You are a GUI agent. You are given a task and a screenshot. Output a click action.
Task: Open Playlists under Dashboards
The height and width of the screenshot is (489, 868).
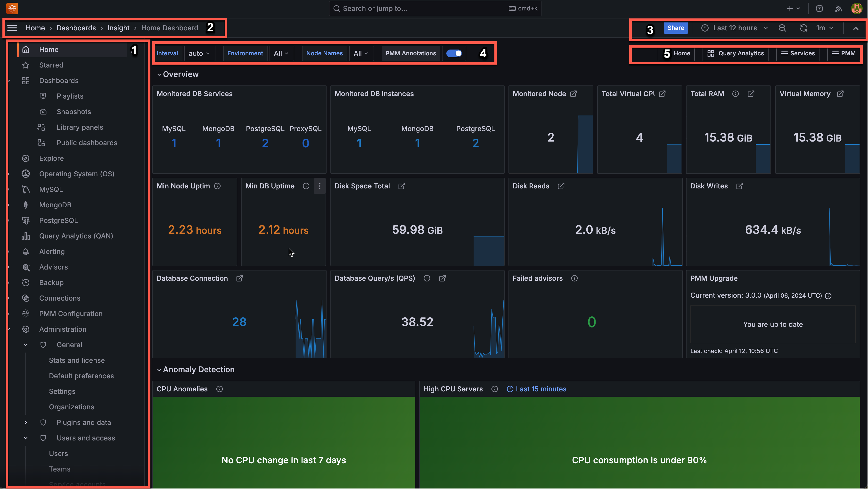[x=70, y=96]
